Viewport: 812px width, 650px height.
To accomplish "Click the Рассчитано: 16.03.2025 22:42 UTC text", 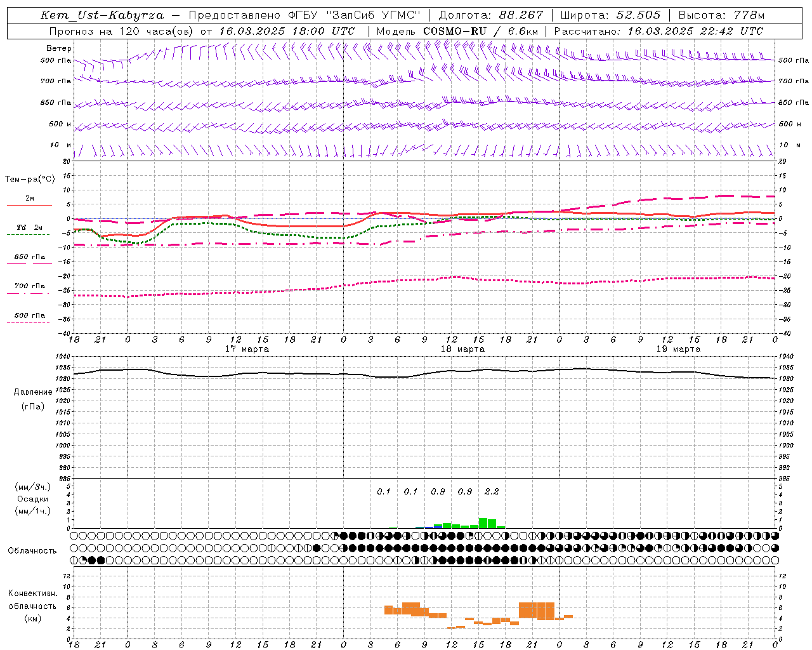I will (x=658, y=31).
